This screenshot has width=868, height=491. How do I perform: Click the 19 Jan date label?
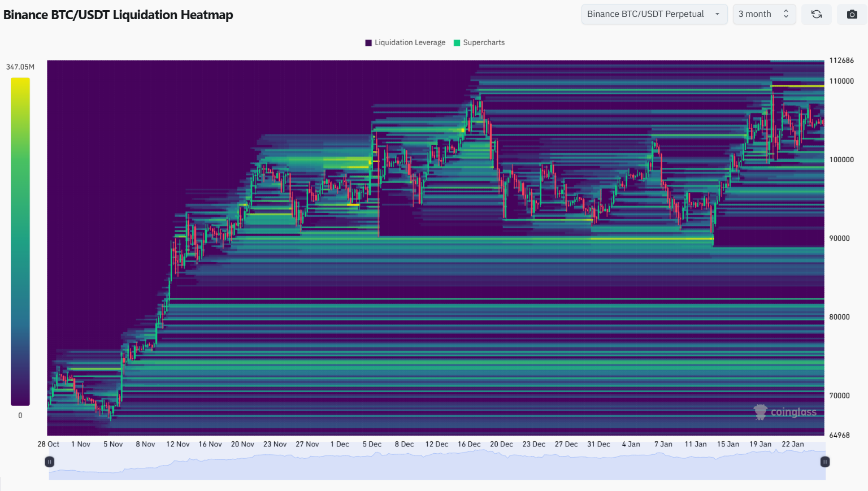tap(761, 444)
